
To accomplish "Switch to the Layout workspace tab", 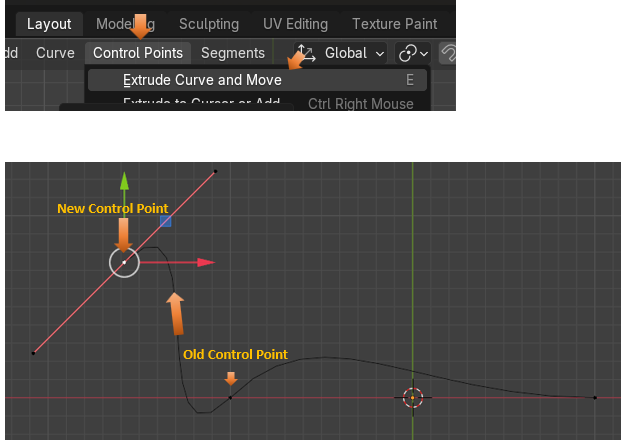I will pos(49,23).
